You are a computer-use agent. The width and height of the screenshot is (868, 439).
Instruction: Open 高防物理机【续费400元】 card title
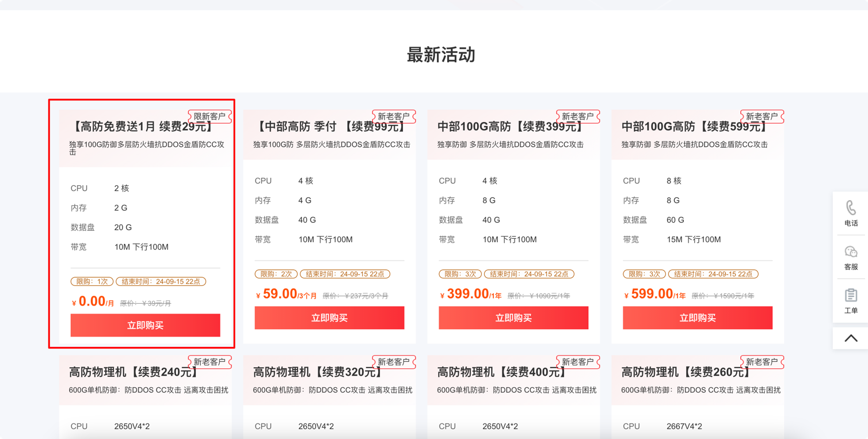502,372
